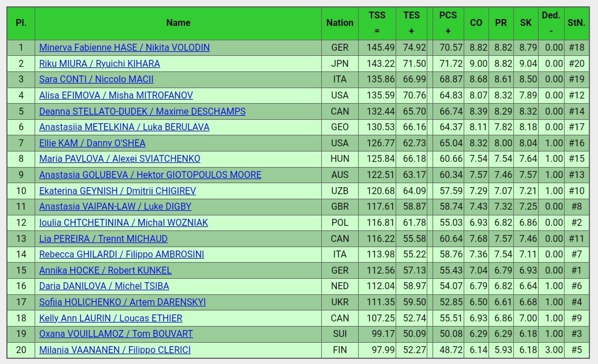The height and width of the screenshot is (364, 598).
Task: Select Deanna STELLATO-DUDEK / Maxime DESCHAMPS link
Action: click(x=142, y=111)
